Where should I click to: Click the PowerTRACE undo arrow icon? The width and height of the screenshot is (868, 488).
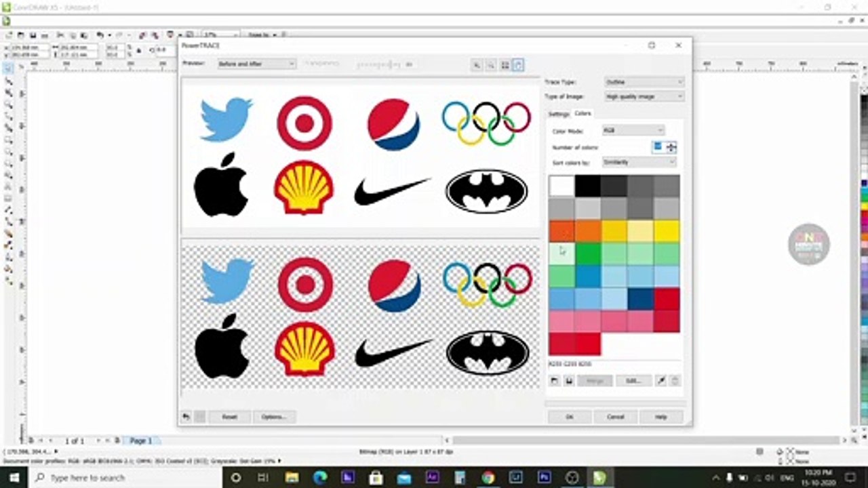point(186,417)
